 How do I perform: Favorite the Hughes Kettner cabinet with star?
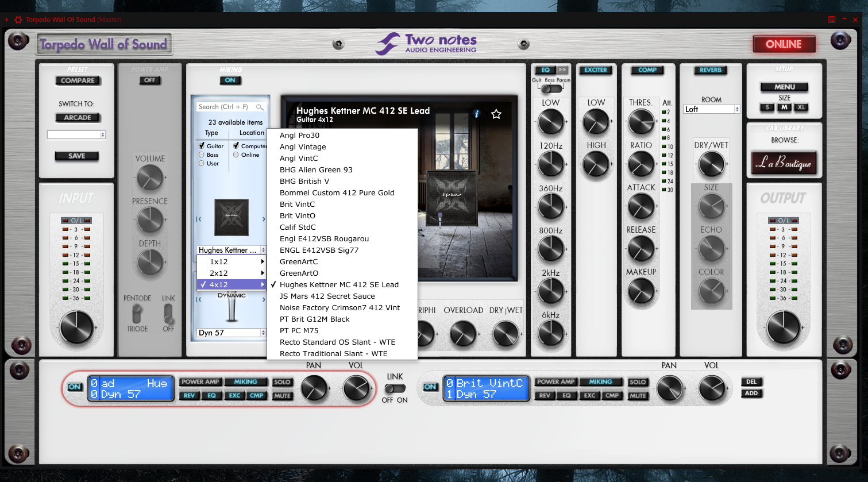[x=496, y=114]
